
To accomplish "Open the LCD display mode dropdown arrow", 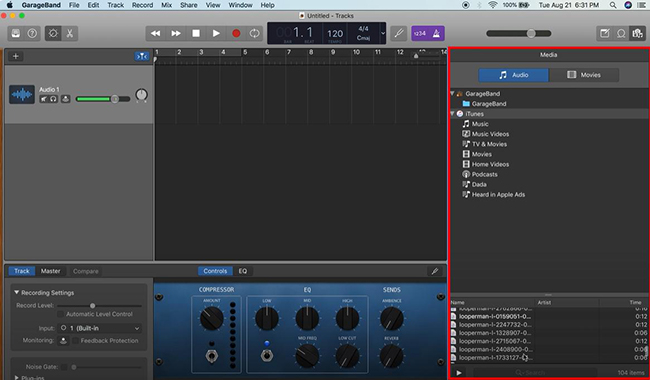I will click(x=383, y=33).
